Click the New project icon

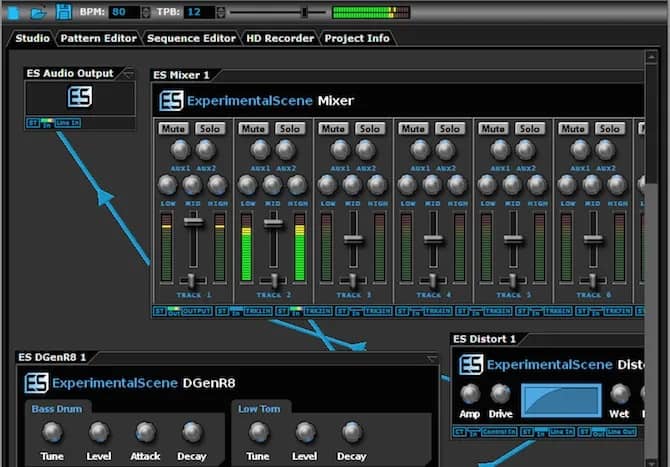tap(13, 12)
